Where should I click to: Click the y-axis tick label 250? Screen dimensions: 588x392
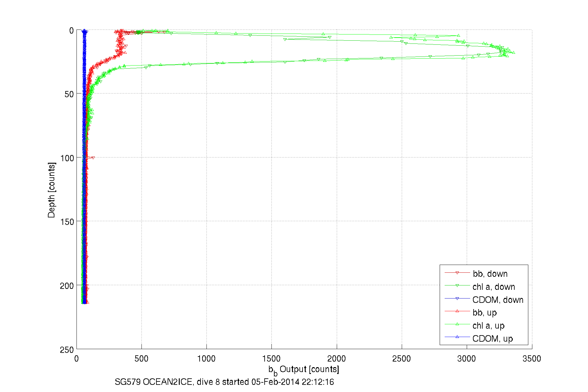67,350
